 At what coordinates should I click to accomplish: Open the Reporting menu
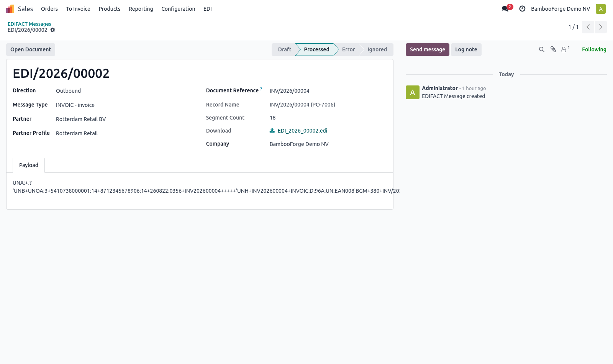(x=141, y=9)
